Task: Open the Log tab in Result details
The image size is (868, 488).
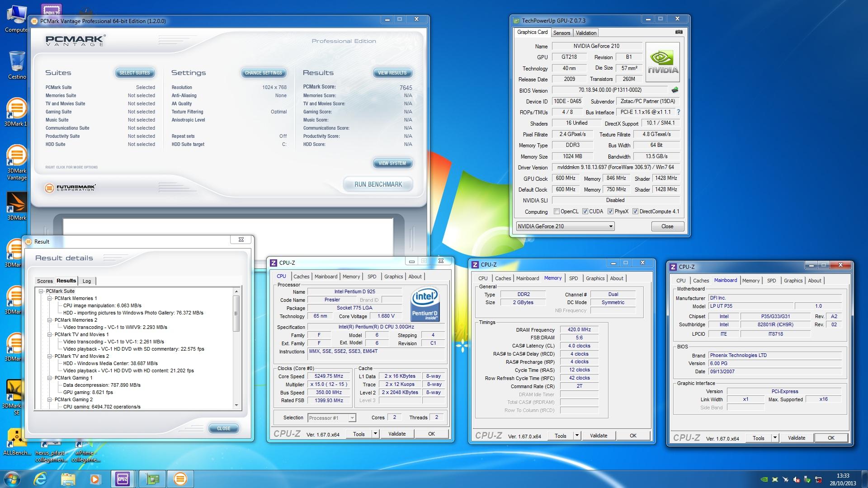Action: (x=87, y=281)
